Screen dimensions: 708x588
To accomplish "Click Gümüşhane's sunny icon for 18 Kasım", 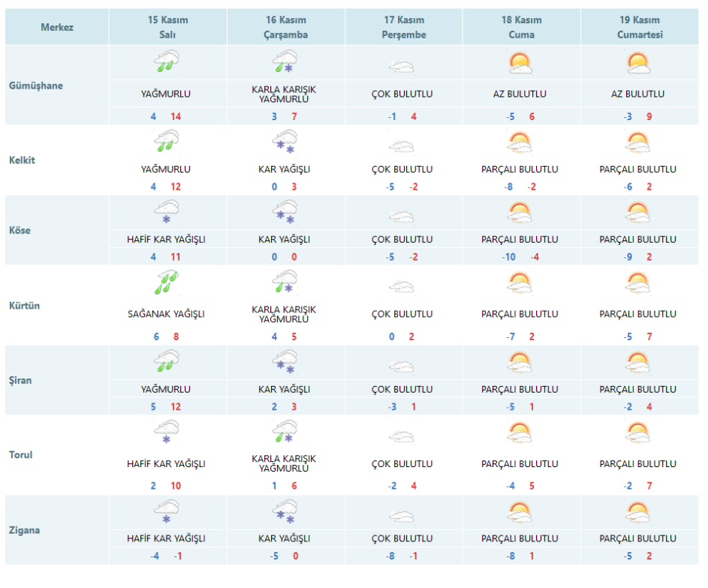I will click(x=520, y=62).
